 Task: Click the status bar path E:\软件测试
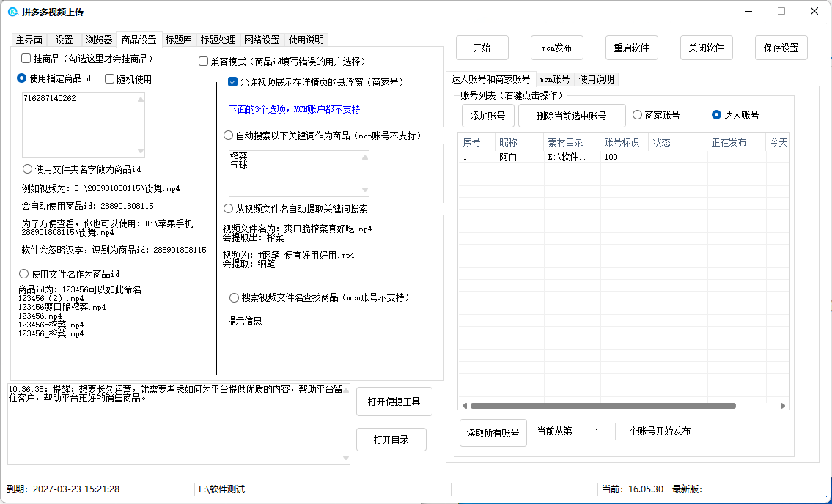(x=222, y=489)
